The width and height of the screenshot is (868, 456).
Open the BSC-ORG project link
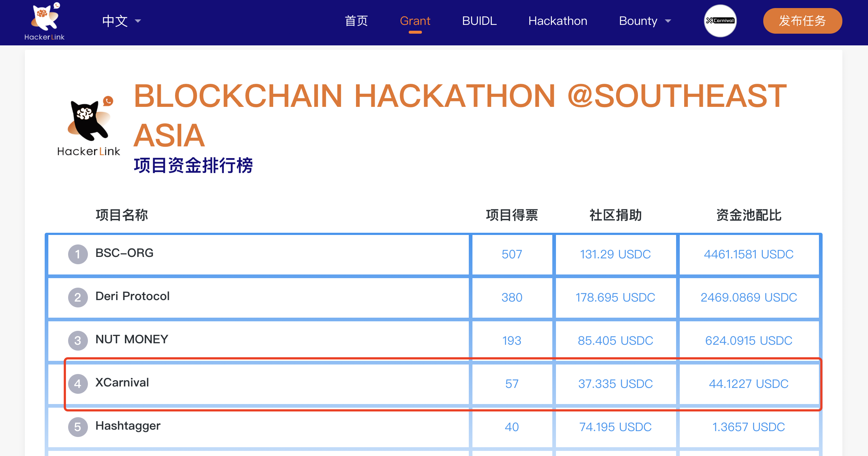click(124, 253)
